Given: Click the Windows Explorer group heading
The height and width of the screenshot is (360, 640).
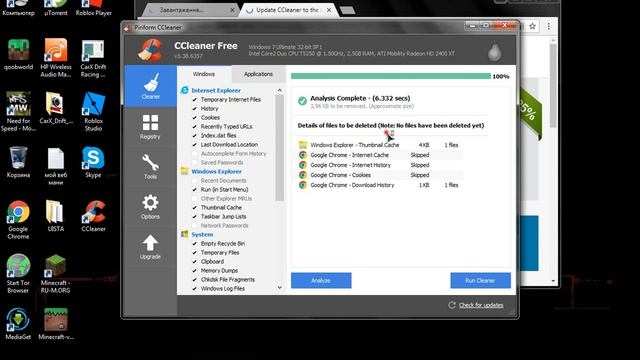Looking at the screenshot, I should (216, 171).
